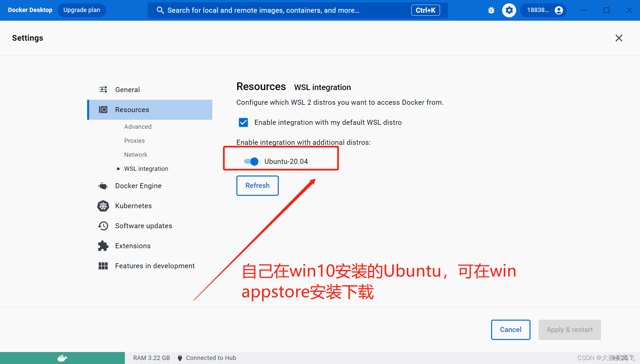Image resolution: width=640 pixels, height=364 pixels.
Task: Click the search magnifier icon
Action: 160,10
